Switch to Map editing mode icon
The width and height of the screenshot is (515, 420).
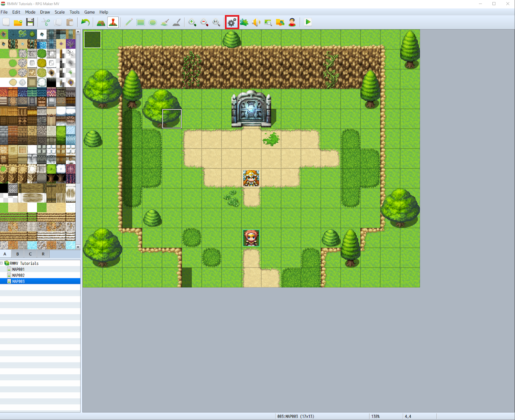tap(101, 22)
